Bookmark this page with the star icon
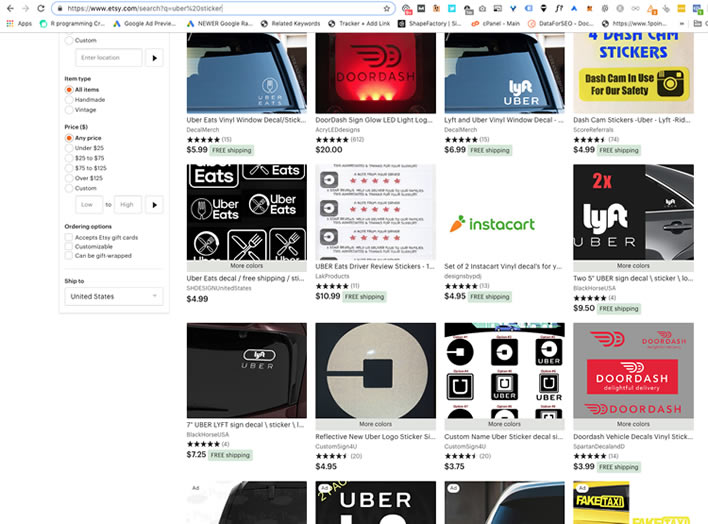The width and height of the screenshot is (708, 524). pyautogui.click(x=387, y=8)
